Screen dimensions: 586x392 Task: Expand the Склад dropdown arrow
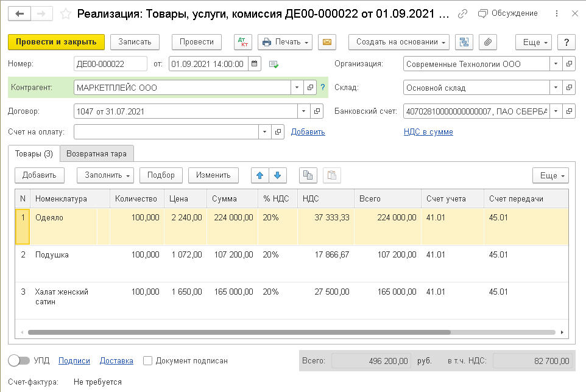click(556, 88)
